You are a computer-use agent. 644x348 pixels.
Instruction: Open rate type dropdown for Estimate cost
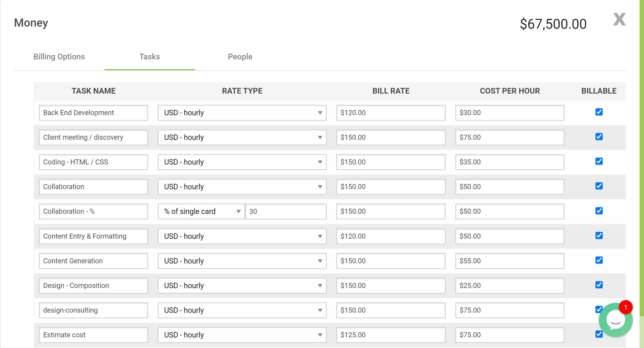coord(242,335)
